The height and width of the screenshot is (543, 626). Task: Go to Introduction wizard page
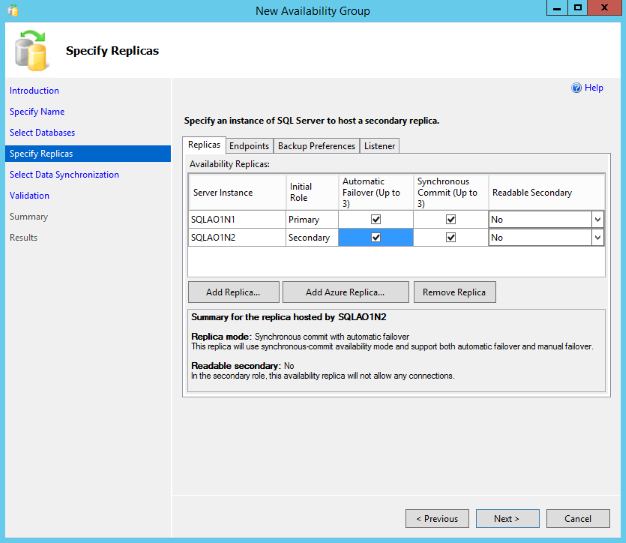coord(34,91)
